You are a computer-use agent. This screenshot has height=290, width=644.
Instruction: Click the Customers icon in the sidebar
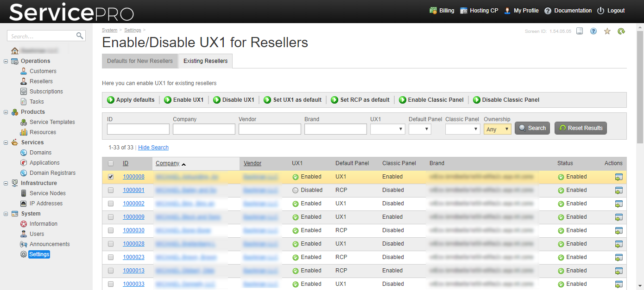tap(24, 71)
